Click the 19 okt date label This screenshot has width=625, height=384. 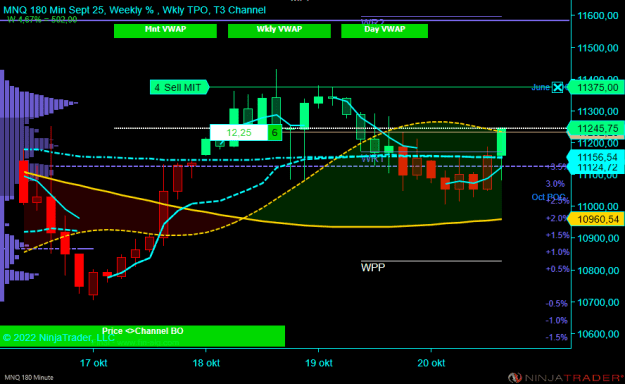pyautogui.click(x=319, y=363)
